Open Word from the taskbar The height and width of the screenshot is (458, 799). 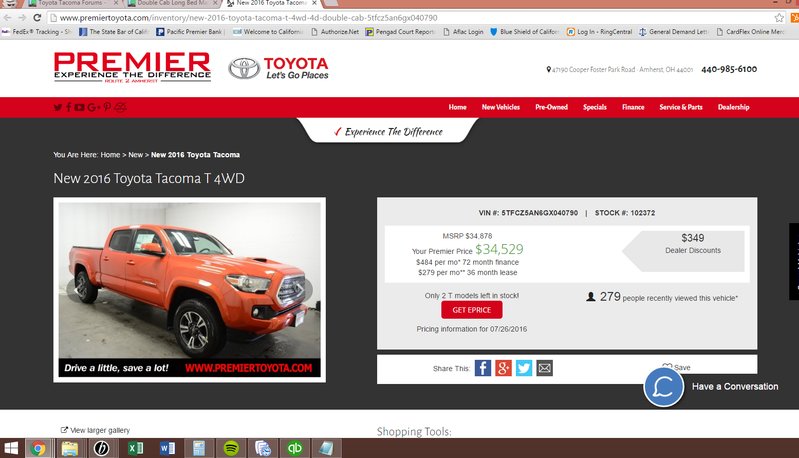167,448
